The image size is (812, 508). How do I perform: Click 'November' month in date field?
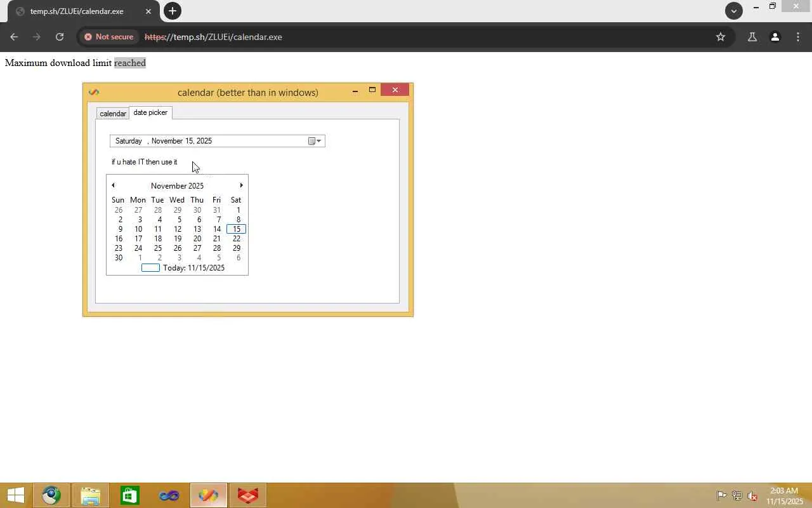click(x=167, y=141)
